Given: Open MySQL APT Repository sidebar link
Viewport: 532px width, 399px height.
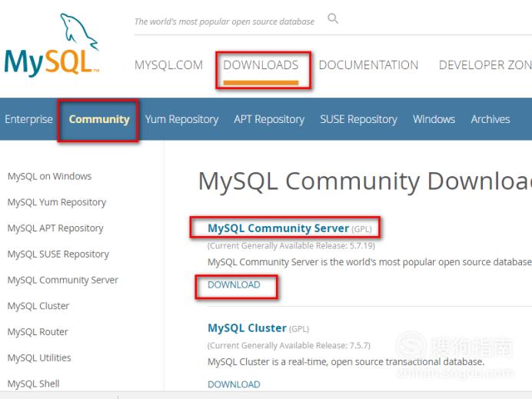Looking at the screenshot, I should 55,228.
